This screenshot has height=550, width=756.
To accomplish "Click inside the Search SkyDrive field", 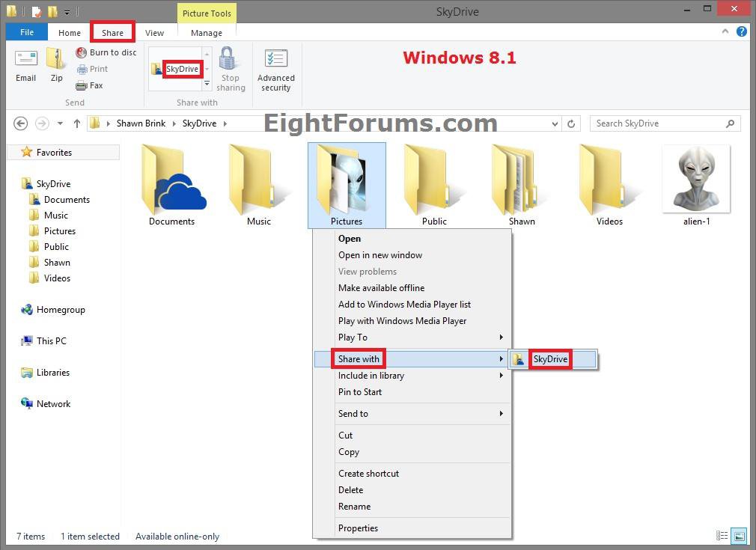I will pos(659,123).
